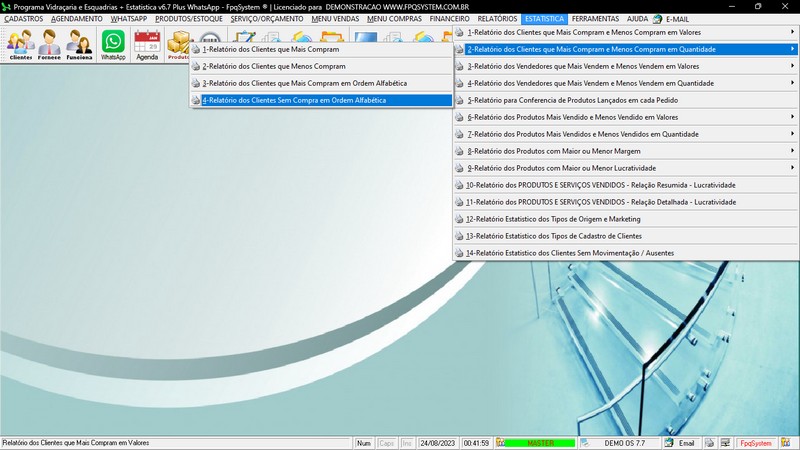
Task: Click status text Relatório dos Clientes que Mais Compram
Action: pos(76,443)
